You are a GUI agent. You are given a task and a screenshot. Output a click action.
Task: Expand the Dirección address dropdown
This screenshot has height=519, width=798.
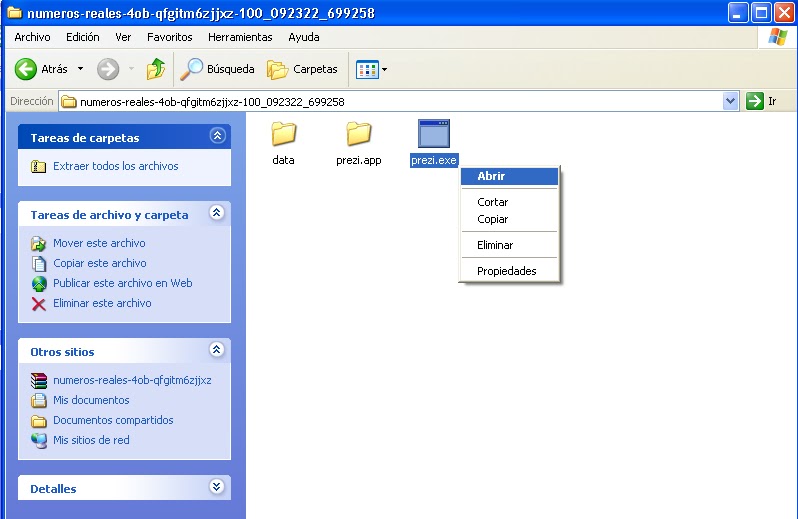click(730, 101)
